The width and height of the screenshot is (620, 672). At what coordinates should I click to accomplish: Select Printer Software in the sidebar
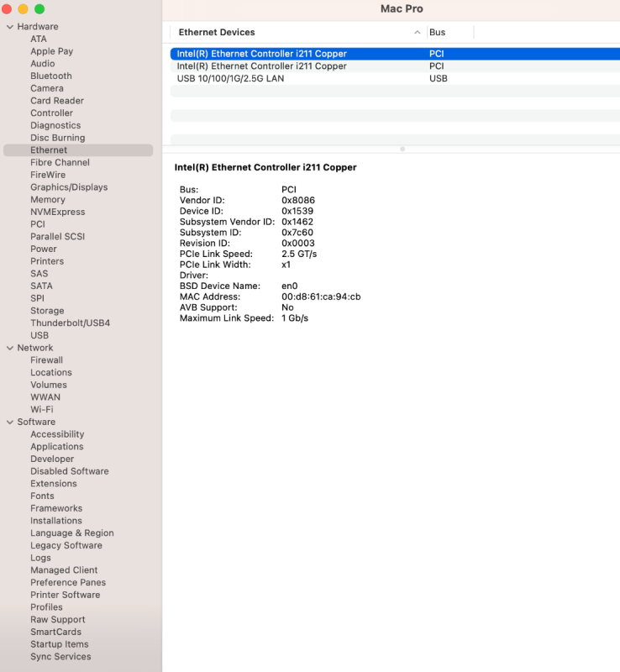(x=66, y=596)
